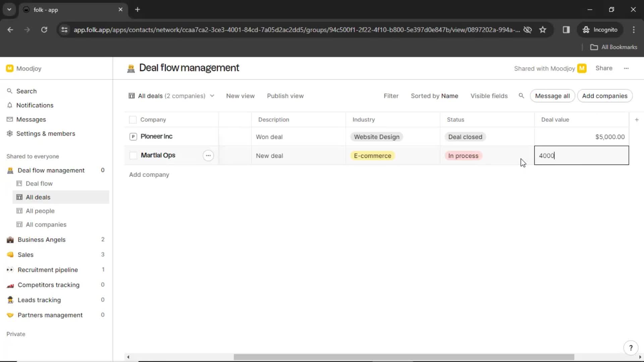This screenshot has height=362, width=644.
Task: Open Messages section
Action: click(x=31, y=119)
